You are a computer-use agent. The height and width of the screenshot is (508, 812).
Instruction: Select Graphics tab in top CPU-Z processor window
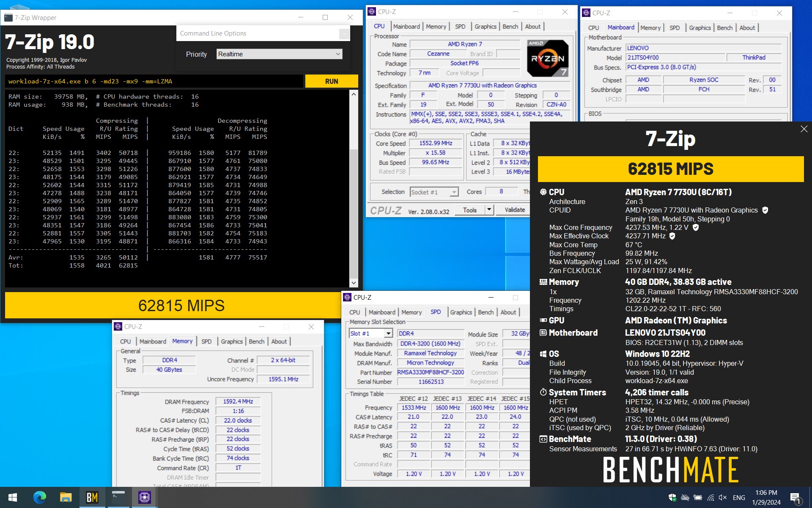click(x=485, y=26)
